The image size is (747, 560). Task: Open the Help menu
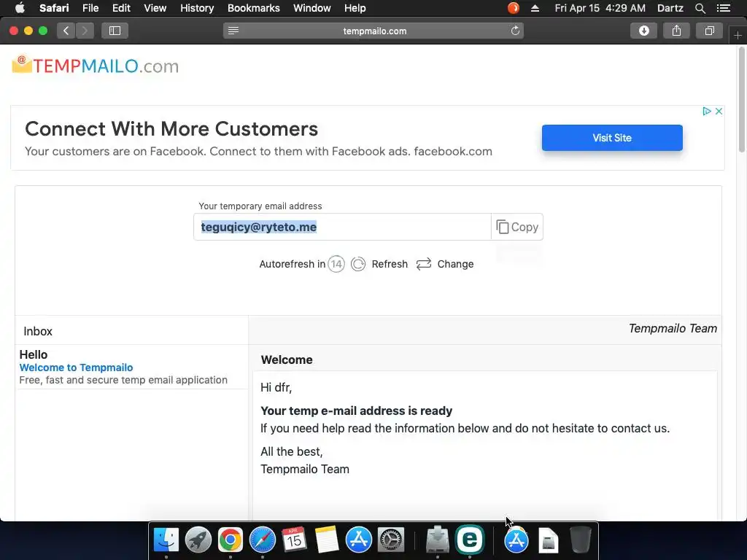[x=355, y=8]
